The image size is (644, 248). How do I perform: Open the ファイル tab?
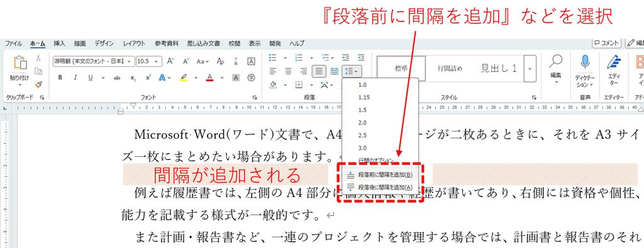point(14,43)
